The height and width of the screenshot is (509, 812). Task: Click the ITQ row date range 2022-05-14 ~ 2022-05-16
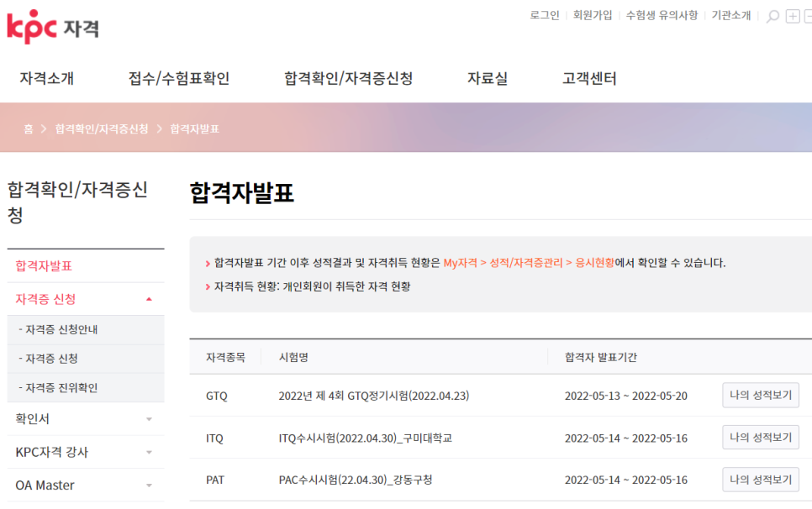pos(626,438)
